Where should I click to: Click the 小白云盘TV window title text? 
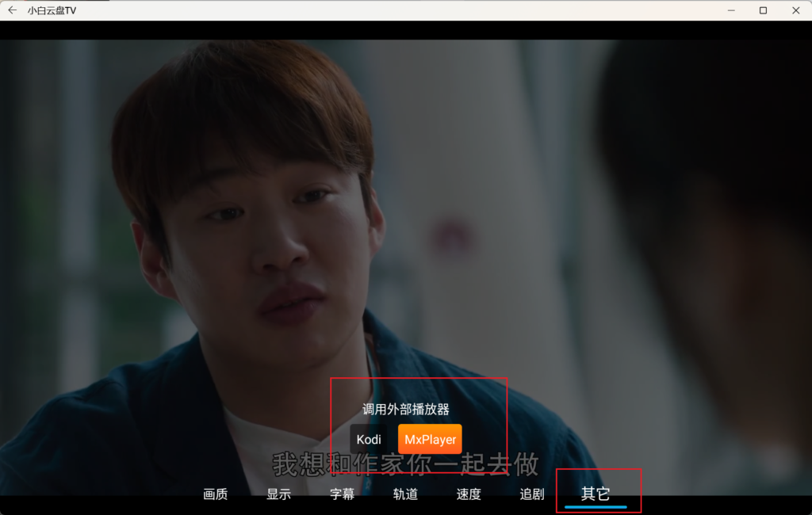pos(52,10)
